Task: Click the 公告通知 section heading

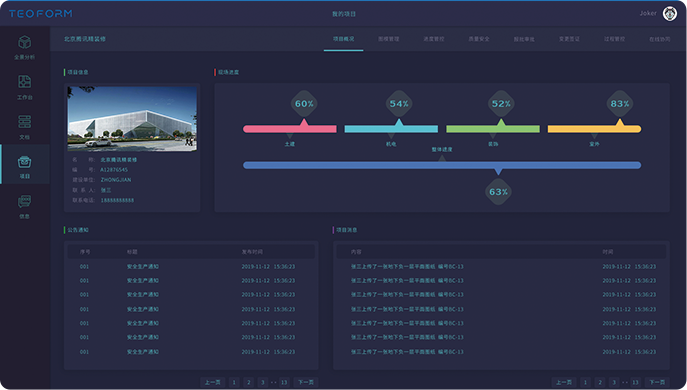Action: pyautogui.click(x=78, y=230)
